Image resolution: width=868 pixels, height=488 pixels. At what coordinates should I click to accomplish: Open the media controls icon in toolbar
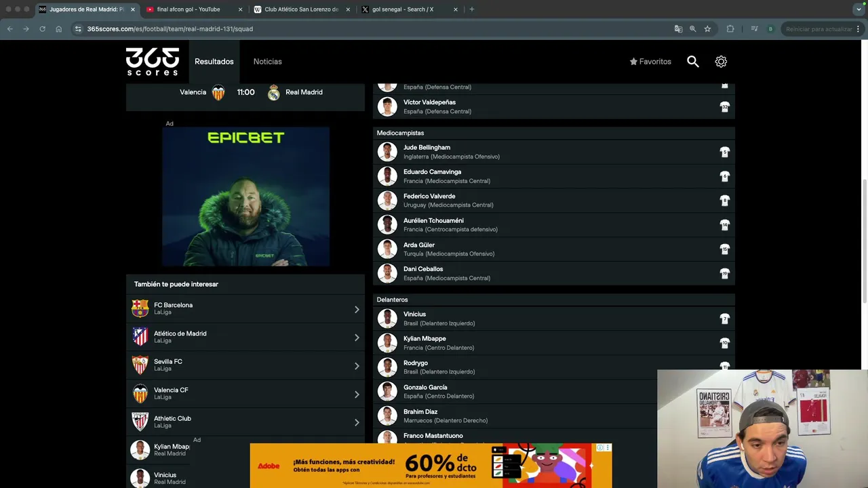point(754,29)
